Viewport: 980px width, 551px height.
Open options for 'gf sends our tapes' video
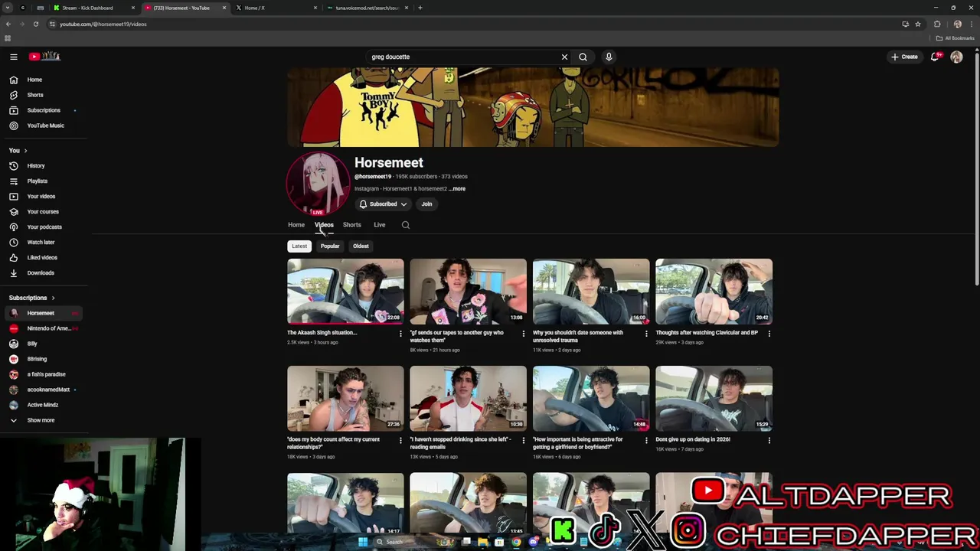524,334
